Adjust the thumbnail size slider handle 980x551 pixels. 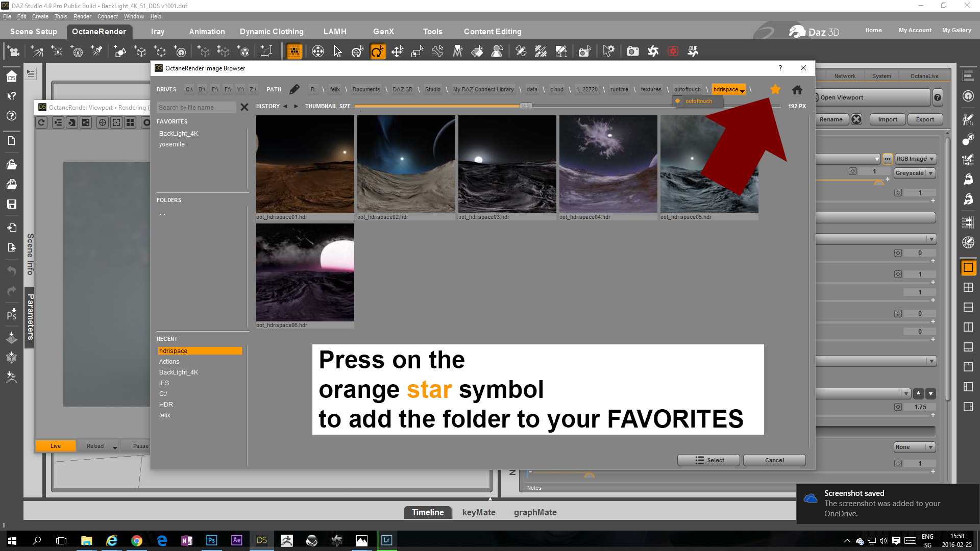(526, 106)
